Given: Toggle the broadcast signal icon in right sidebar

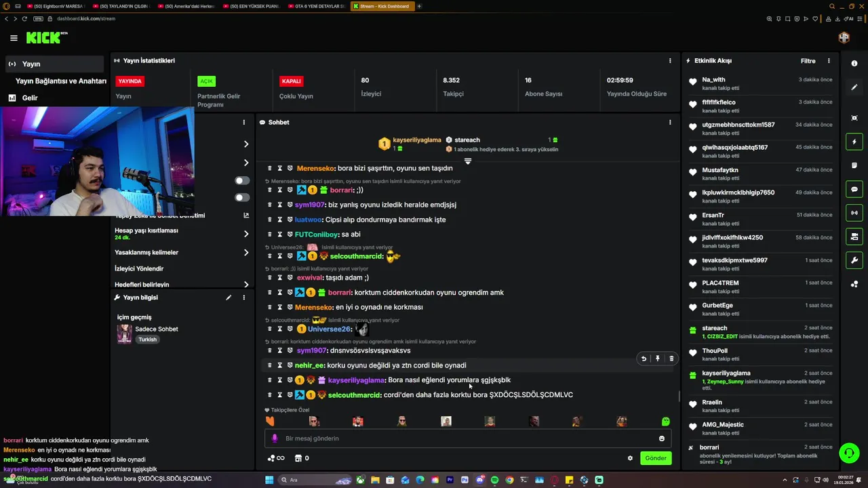Looking at the screenshot, I should tap(854, 213).
